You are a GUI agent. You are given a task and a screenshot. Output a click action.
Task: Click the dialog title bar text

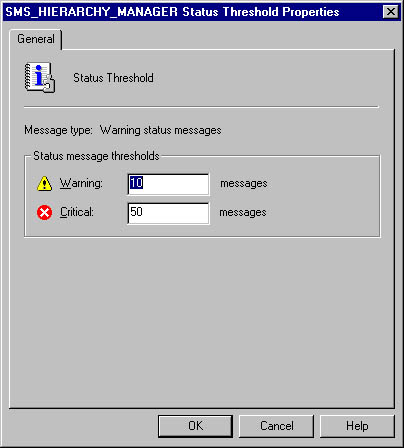tap(172, 12)
